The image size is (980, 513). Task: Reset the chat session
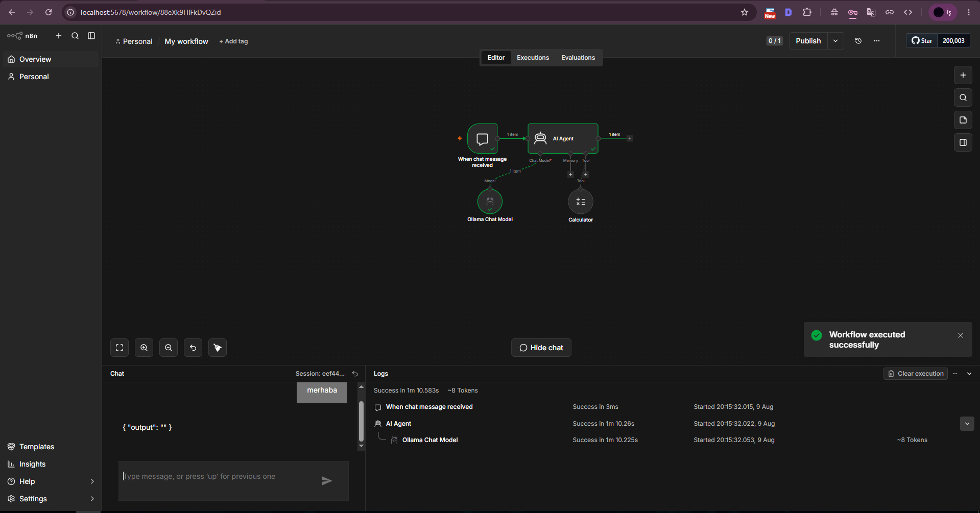(355, 374)
